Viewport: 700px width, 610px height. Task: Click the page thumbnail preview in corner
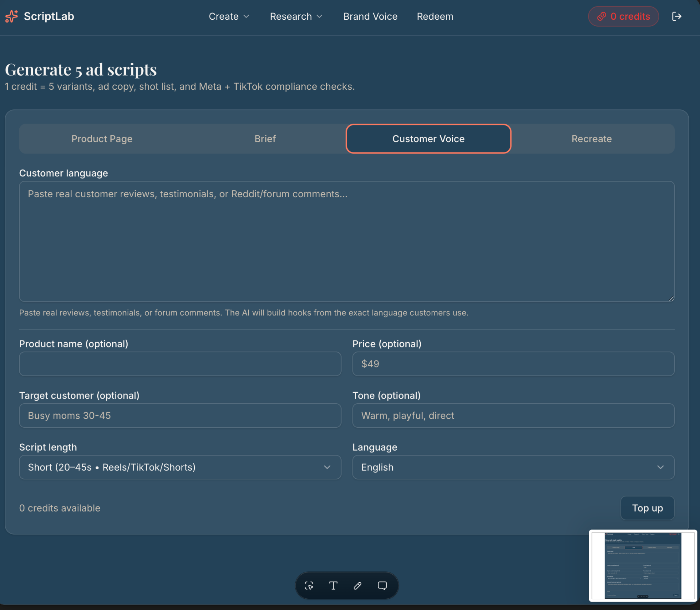click(643, 566)
